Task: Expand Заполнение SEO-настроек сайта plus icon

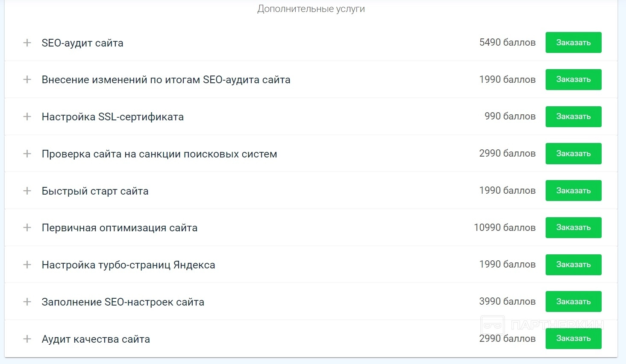Action: 27,302
